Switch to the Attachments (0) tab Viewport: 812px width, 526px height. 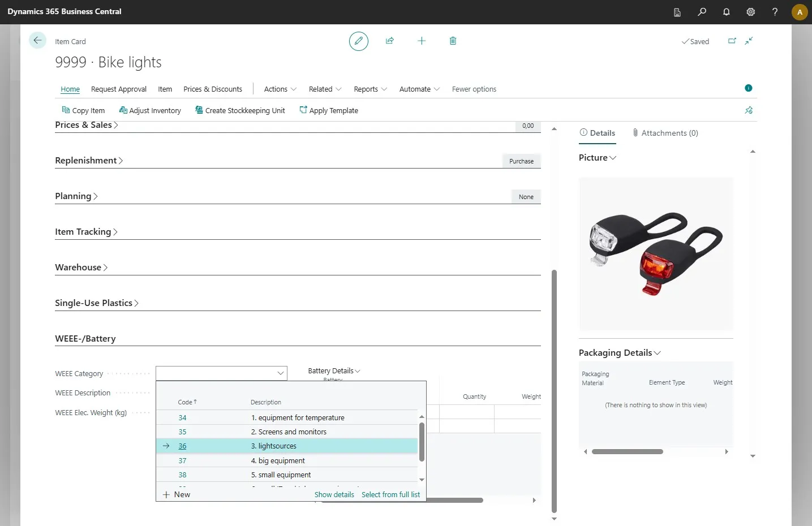[x=665, y=133]
